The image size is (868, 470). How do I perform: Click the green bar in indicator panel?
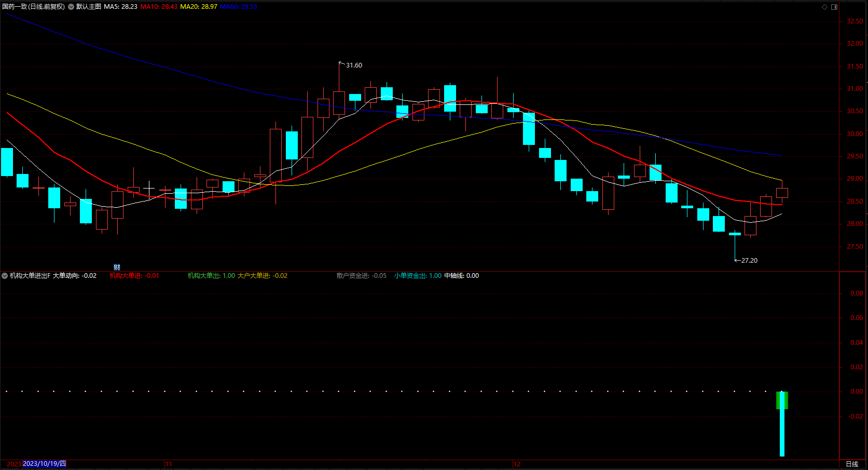tap(782, 400)
